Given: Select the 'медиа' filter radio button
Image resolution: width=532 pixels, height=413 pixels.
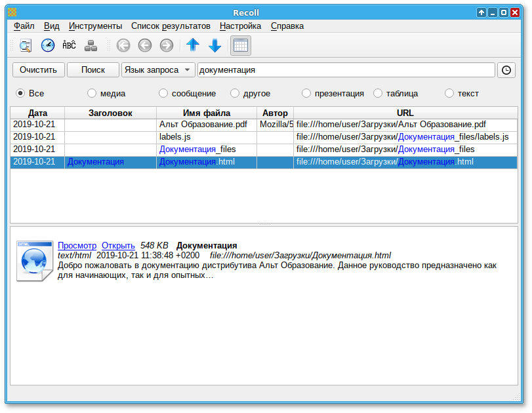Looking at the screenshot, I should point(92,93).
